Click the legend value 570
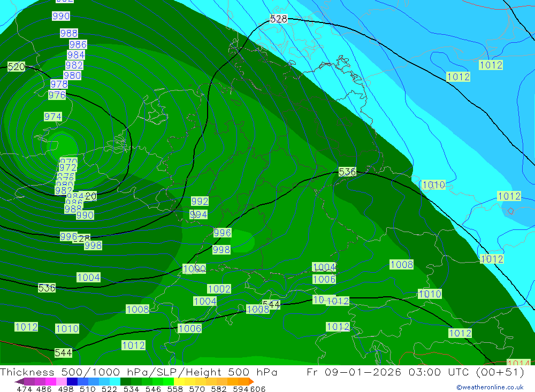This screenshot has height=392, width=535. tap(197, 389)
